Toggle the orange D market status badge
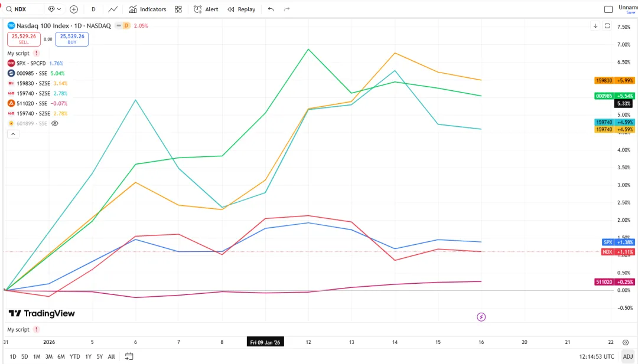The width and height of the screenshot is (638, 364). pos(126,25)
